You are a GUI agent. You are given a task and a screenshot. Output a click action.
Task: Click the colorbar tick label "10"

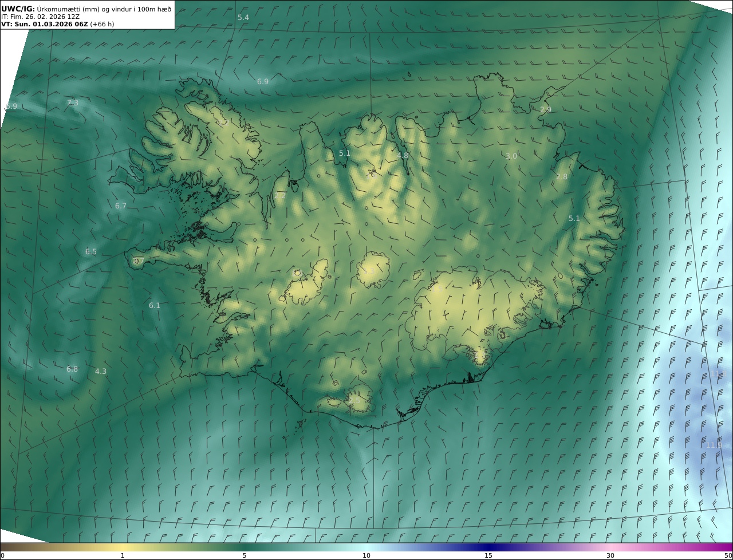pyautogui.click(x=366, y=555)
